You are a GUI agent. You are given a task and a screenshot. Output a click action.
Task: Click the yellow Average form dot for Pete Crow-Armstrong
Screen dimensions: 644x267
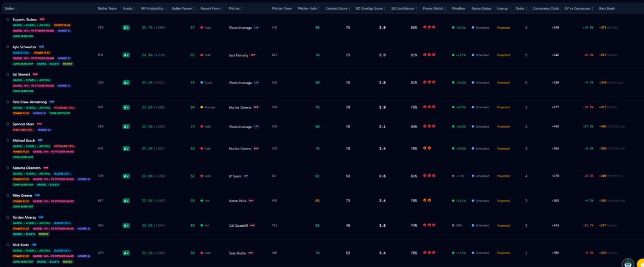pos(201,107)
